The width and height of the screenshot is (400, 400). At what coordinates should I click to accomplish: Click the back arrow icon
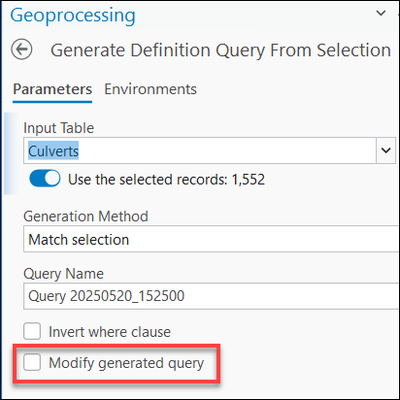tap(22, 49)
